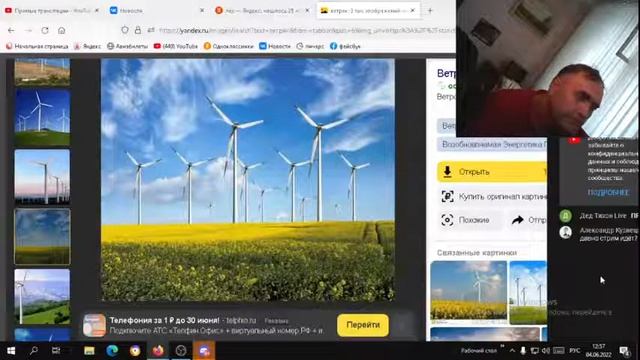Click the Дед Тихон Live chat avatar
This screenshot has height=360, width=640.
pos(565,216)
